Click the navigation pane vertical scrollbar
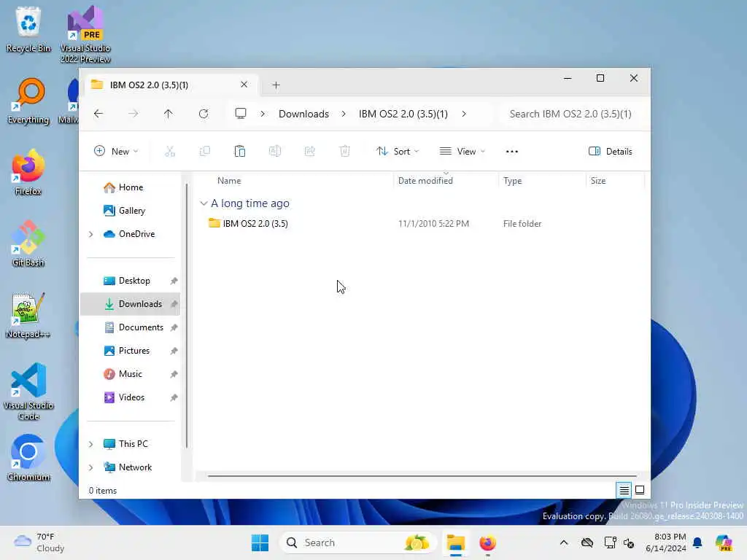The height and width of the screenshot is (560, 747). click(x=187, y=315)
